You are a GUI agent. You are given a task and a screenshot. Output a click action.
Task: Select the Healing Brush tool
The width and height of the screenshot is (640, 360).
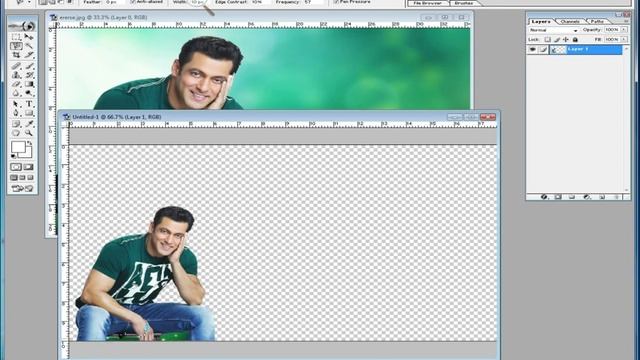(16, 66)
